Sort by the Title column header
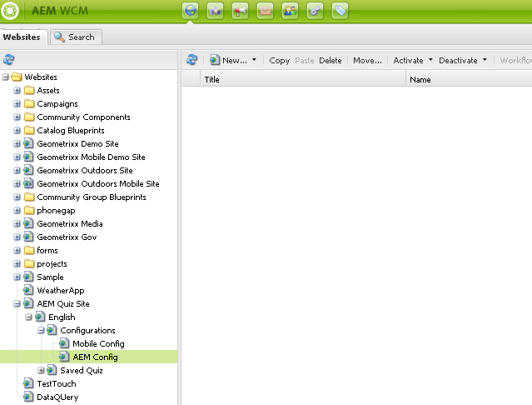The image size is (532, 405). (x=303, y=79)
